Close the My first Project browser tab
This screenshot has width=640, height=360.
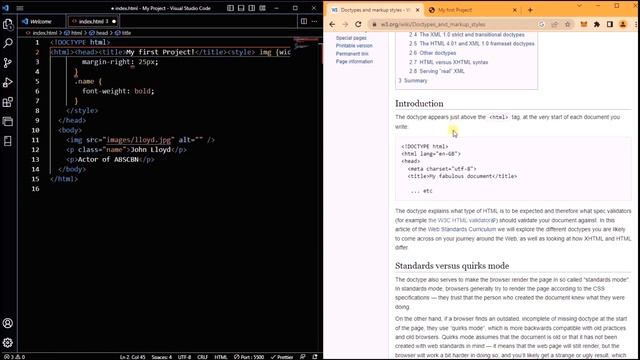pos(515,10)
